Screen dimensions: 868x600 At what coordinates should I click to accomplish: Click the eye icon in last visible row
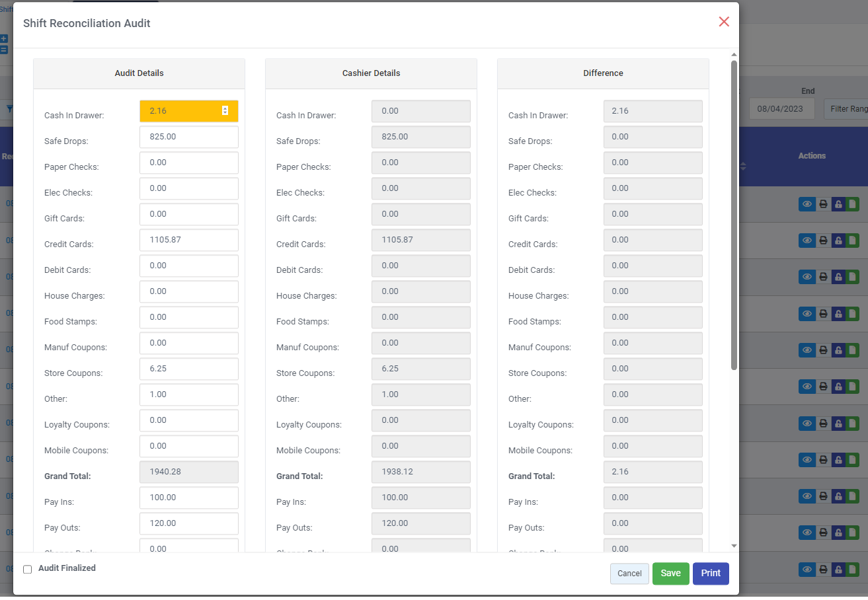(807, 569)
